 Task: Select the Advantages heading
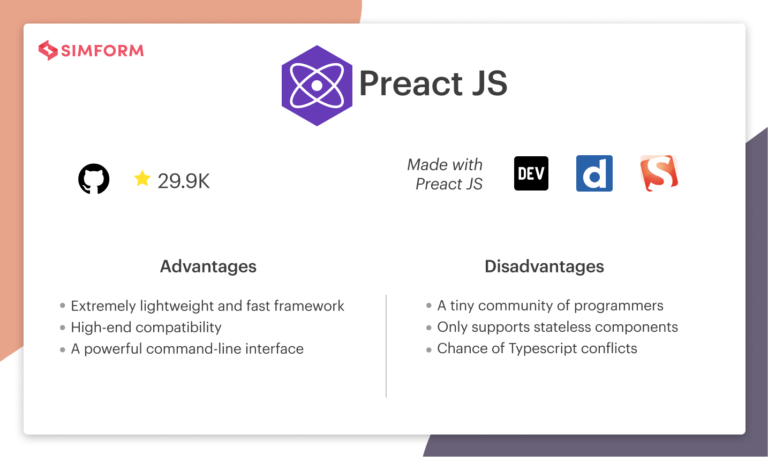[x=208, y=266]
